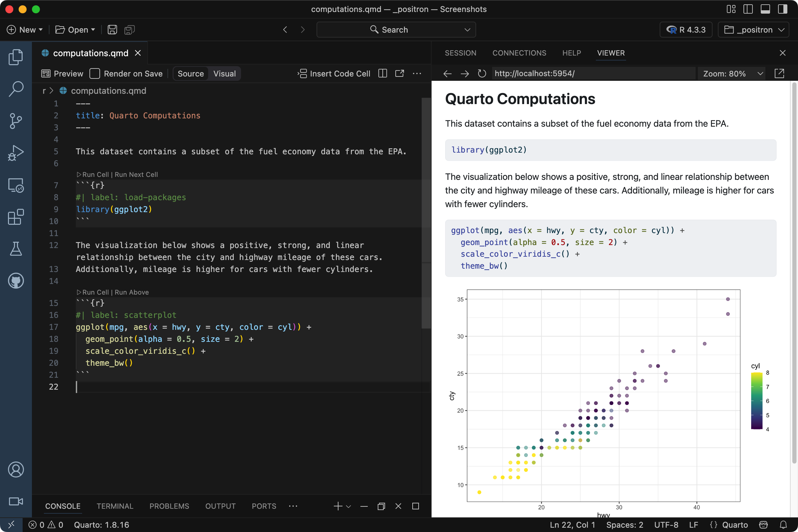Open the Source Control view
The width and height of the screenshot is (798, 532).
coord(16,121)
